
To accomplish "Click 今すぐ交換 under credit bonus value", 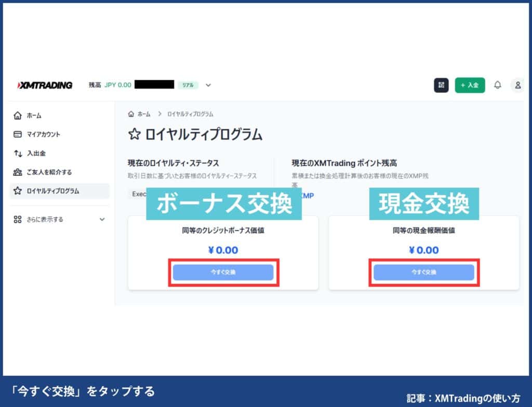I will 223,273.
